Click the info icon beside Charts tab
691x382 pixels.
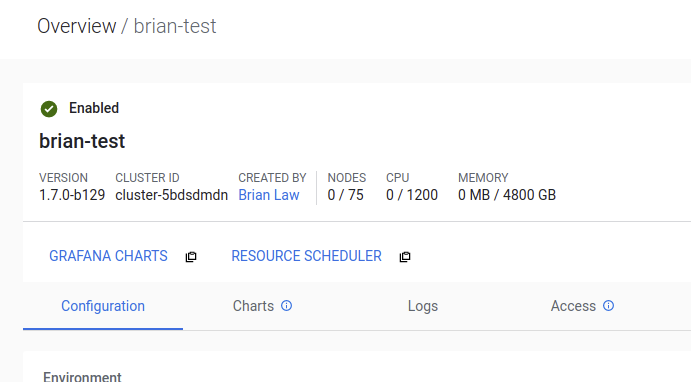point(286,306)
